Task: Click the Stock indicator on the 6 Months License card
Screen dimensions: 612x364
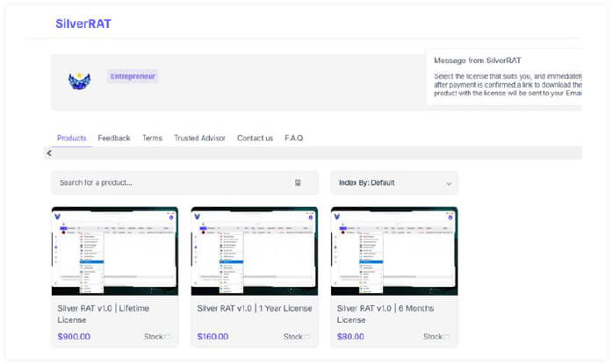Action: click(x=436, y=336)
